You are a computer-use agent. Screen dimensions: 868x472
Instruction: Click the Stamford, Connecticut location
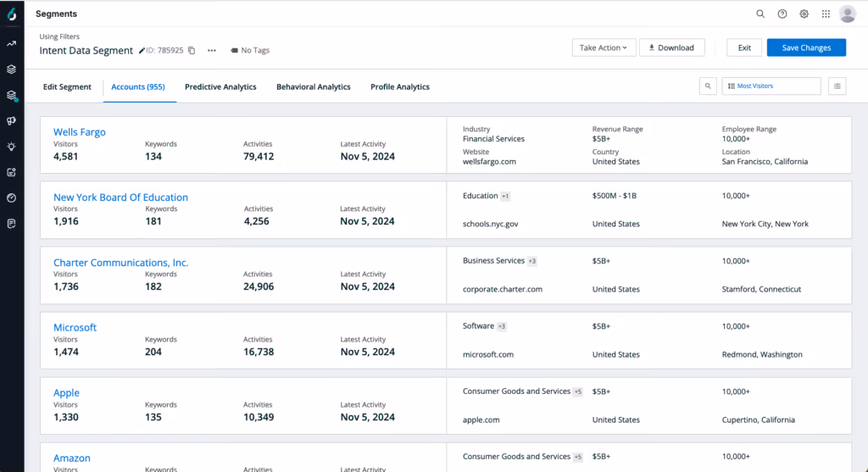click(x=762, y=290)
